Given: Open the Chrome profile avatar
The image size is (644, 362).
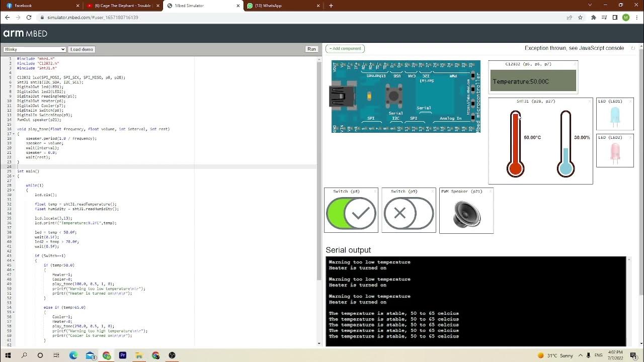Looking at the screenshot, I should (x=626, y=17).
